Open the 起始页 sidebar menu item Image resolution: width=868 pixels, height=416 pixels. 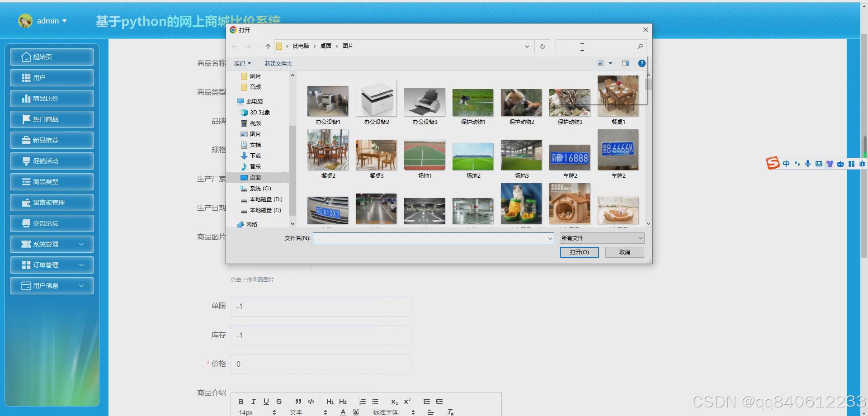click(52, 57)
